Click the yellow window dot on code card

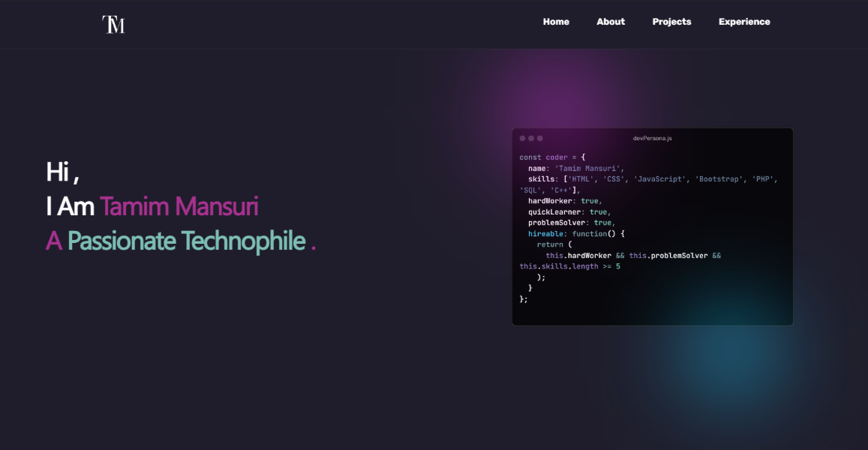coord(533,138)
